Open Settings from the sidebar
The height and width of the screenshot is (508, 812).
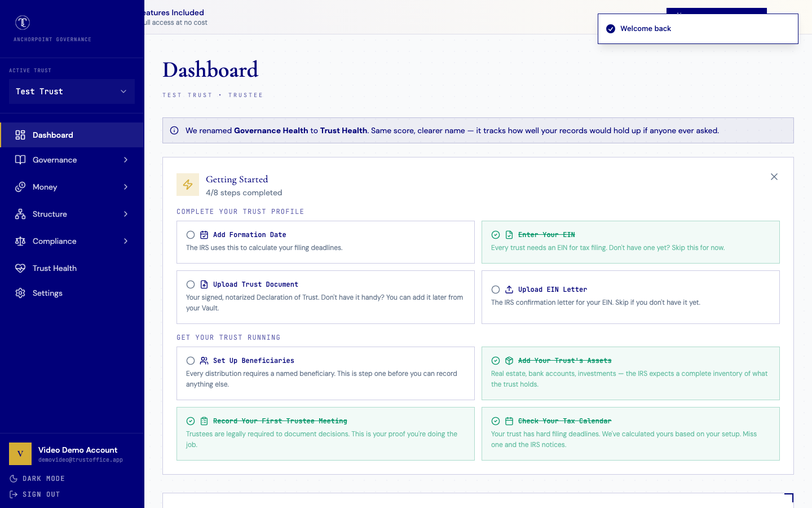click(72, 293)
